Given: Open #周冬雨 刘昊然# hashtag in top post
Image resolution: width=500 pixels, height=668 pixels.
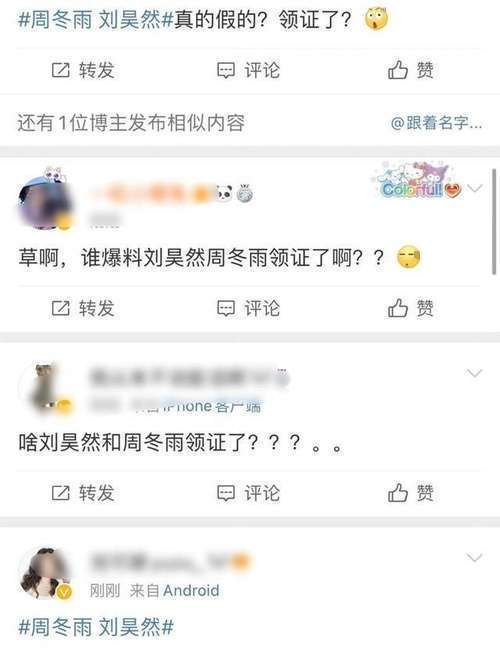Looking at the screenshot, I should pos(96,20).
